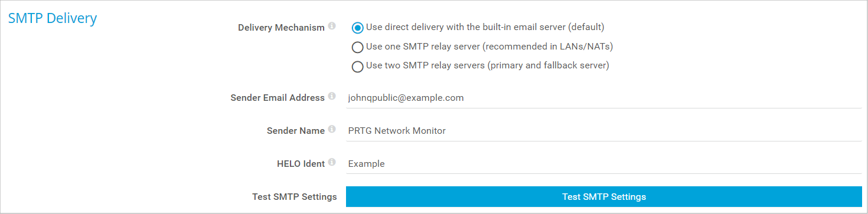Click the 'primary and fallback server' option label
This screenshot has height=214, width=868.
(x=487, y=65)
